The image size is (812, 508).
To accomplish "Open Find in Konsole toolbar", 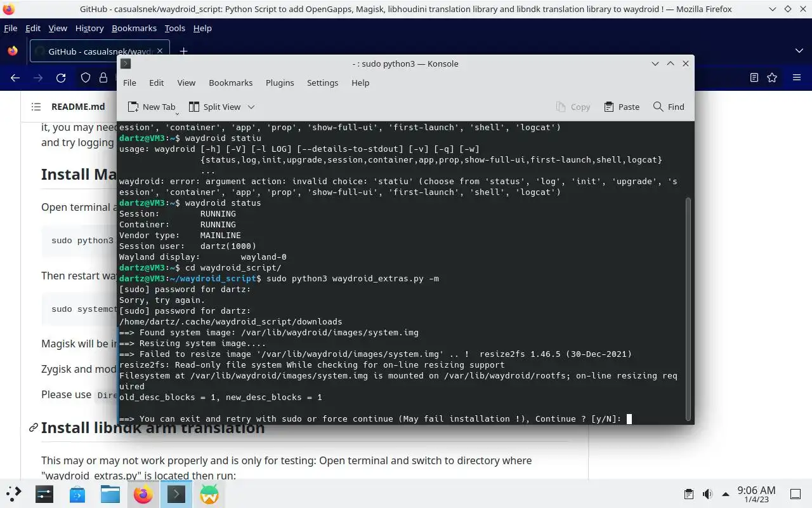I will tap(669, 107).
